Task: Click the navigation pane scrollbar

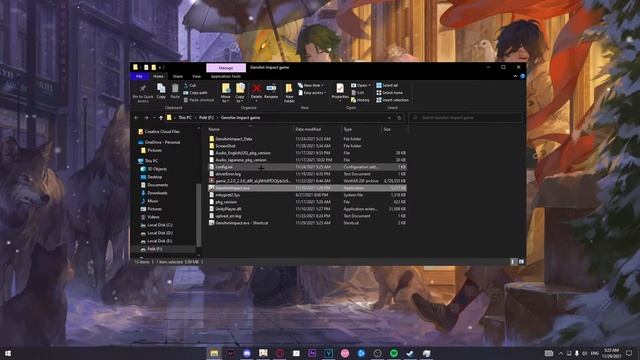Action: click(x=199, y=215)
